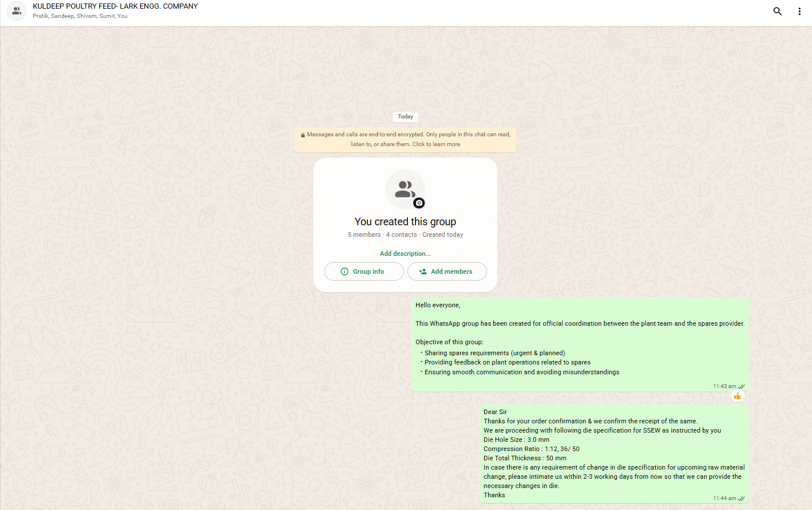The image size is (812, 510).
Task: Click 'Click to learn more' encryption text
Action: click(x=436, y=144)
